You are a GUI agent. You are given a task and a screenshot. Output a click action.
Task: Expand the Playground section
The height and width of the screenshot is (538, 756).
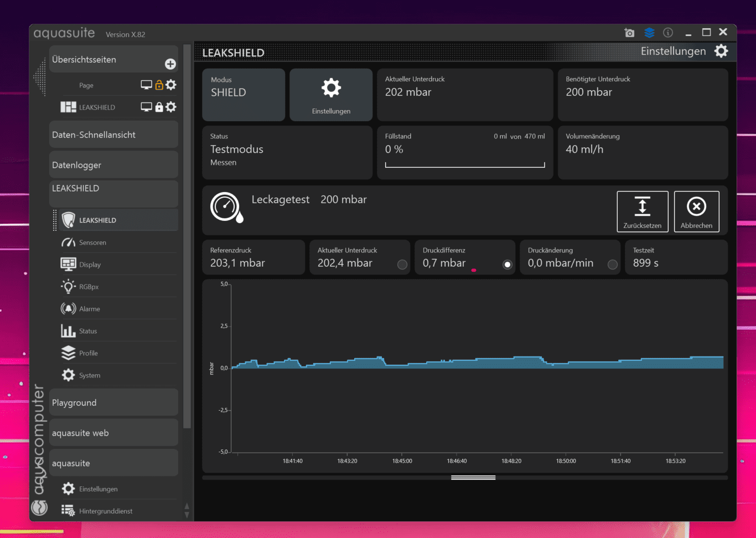click(113, 402)
